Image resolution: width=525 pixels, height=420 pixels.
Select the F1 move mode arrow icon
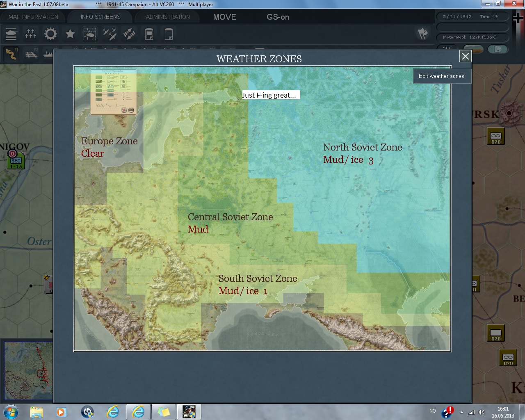[11, 54]
